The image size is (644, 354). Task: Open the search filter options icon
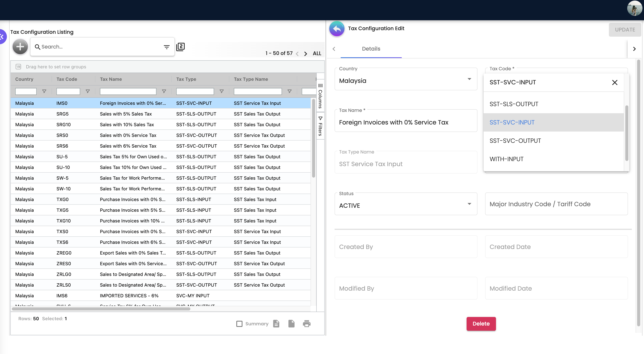(x=167, y=47)
